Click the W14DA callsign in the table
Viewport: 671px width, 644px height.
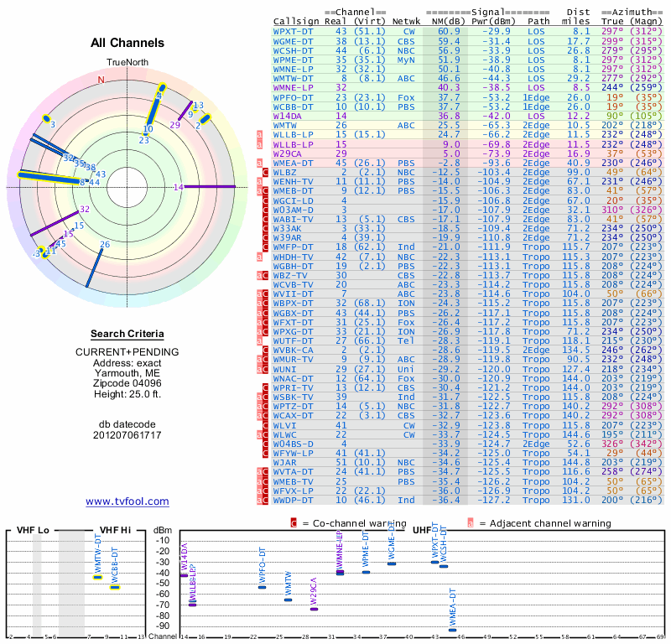pyautogui.click(x=287, y=116)
